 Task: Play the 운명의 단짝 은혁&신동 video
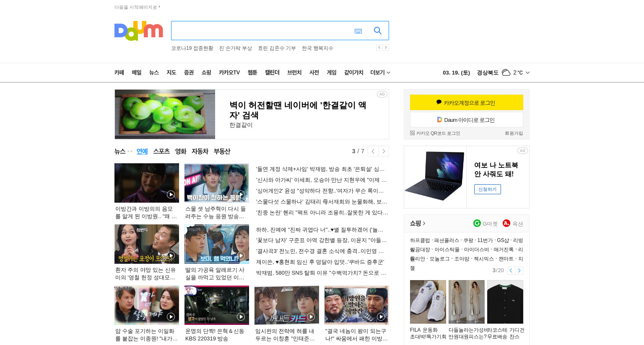point(217,305)
